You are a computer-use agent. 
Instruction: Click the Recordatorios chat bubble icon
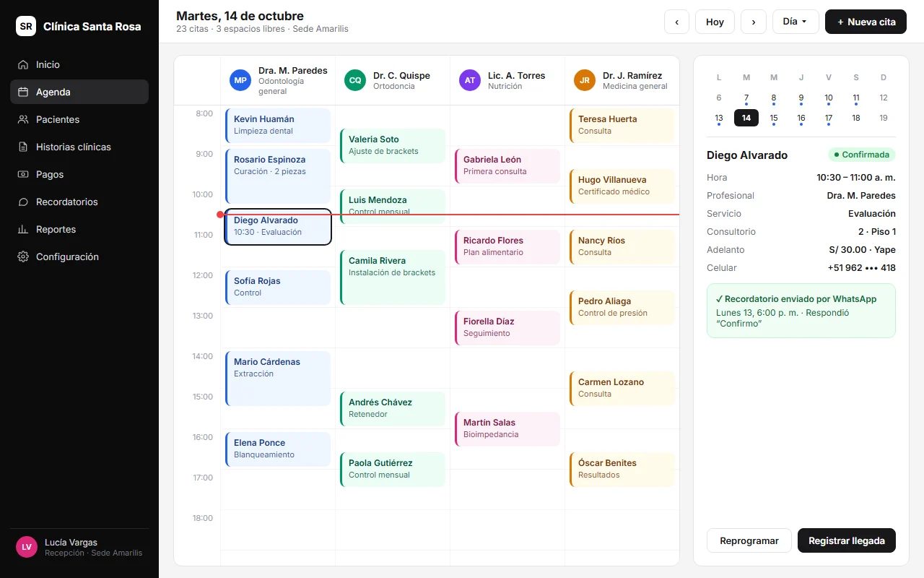pyautogui.click(x=23, y=202)
